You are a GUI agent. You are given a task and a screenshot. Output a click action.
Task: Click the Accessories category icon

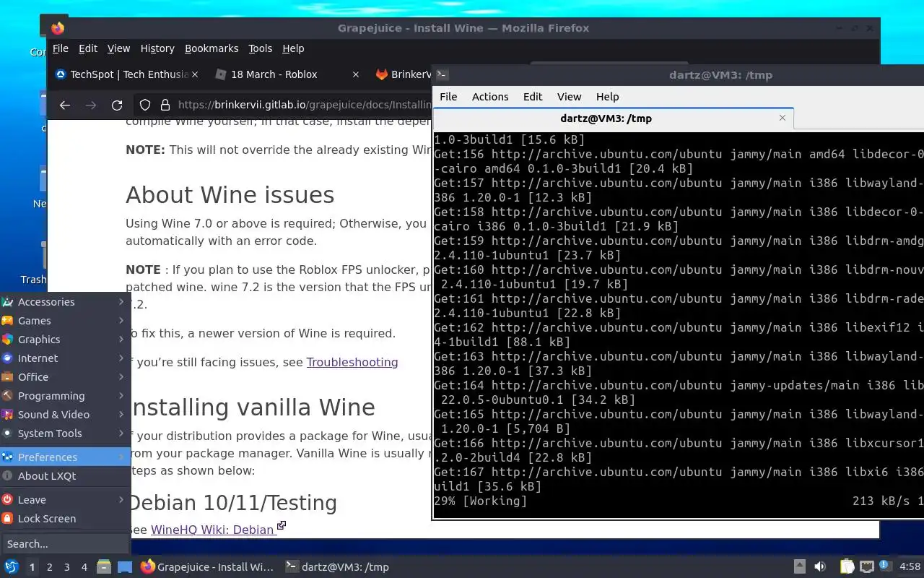[x=7, y=302]
